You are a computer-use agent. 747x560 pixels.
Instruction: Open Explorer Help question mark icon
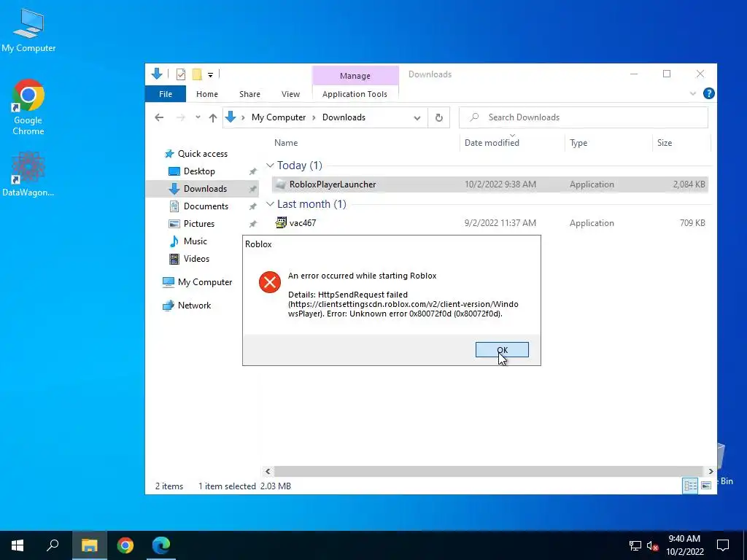[708, 93]
